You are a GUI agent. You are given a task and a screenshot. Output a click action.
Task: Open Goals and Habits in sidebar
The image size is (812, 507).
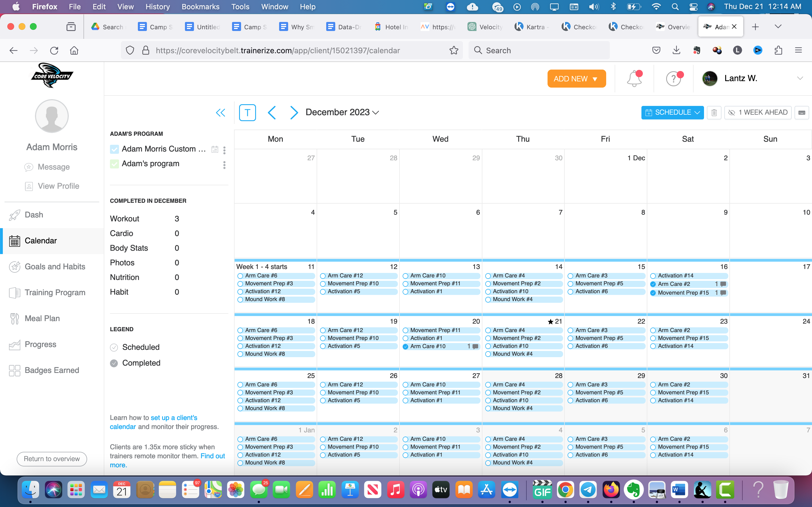click(x=55, y=266)
